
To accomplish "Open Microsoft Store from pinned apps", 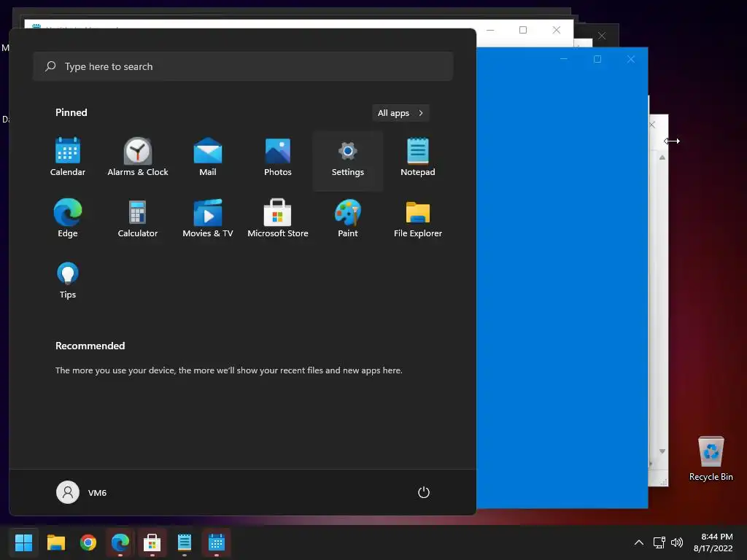I will pos(278,218).
